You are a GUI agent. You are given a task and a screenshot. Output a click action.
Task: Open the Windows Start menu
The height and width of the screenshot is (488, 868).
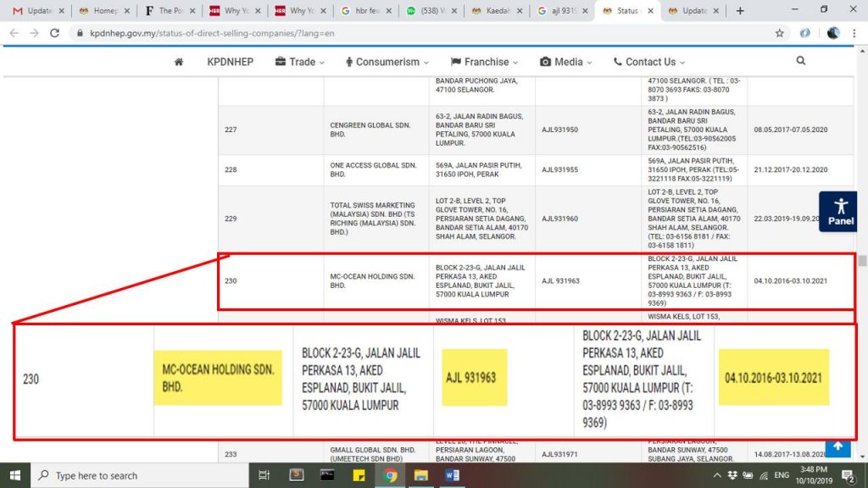click(x=15, y=475)
